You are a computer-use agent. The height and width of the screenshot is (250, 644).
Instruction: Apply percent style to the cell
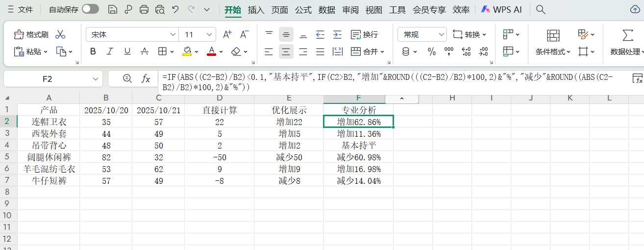click(432, 51)
